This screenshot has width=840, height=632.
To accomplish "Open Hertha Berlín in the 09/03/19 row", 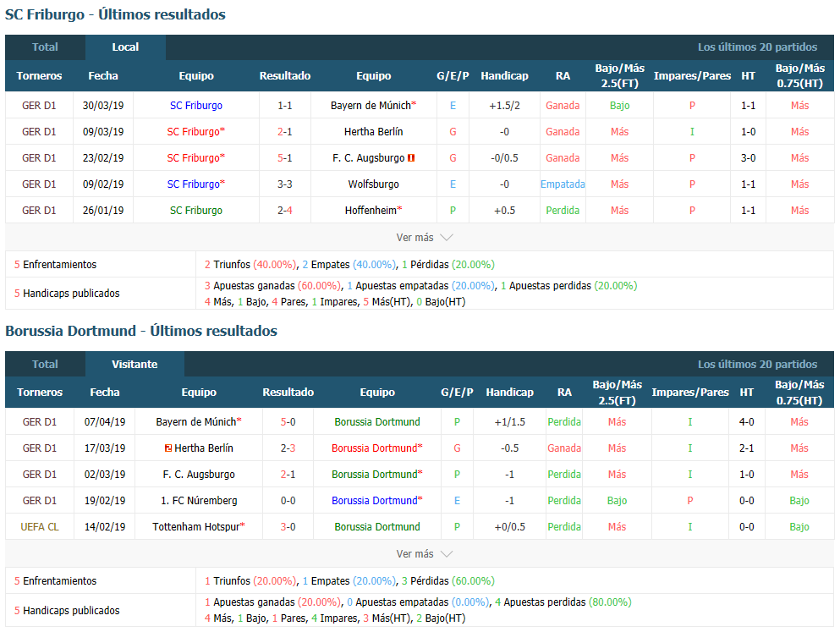I will 373,132.
